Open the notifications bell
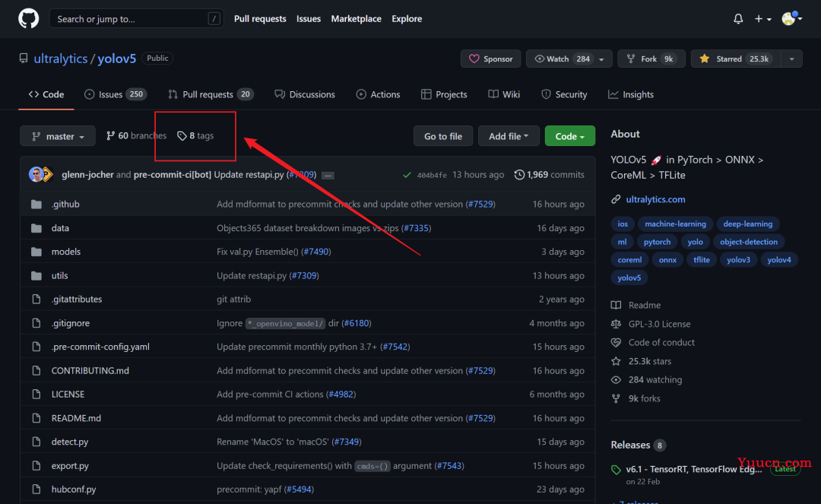Viewport: 821px width, 504px height. click(738, 19)
